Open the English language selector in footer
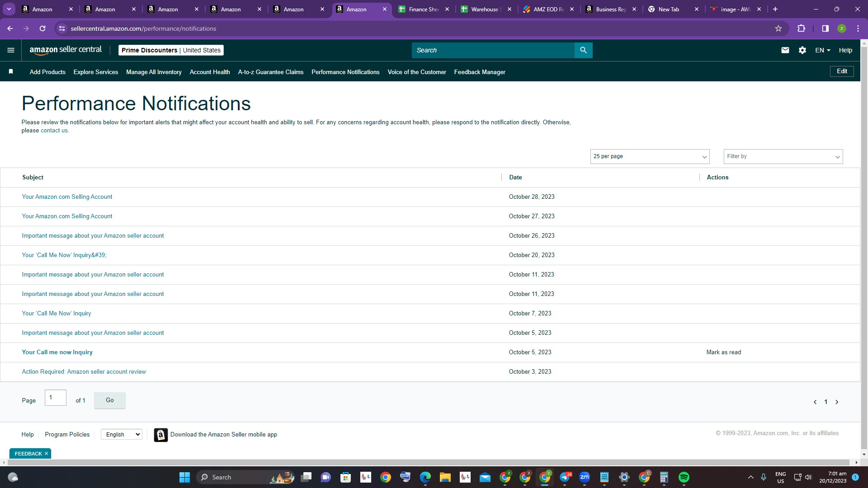Viewport: 868px width, 488px height. coord(122,434)
